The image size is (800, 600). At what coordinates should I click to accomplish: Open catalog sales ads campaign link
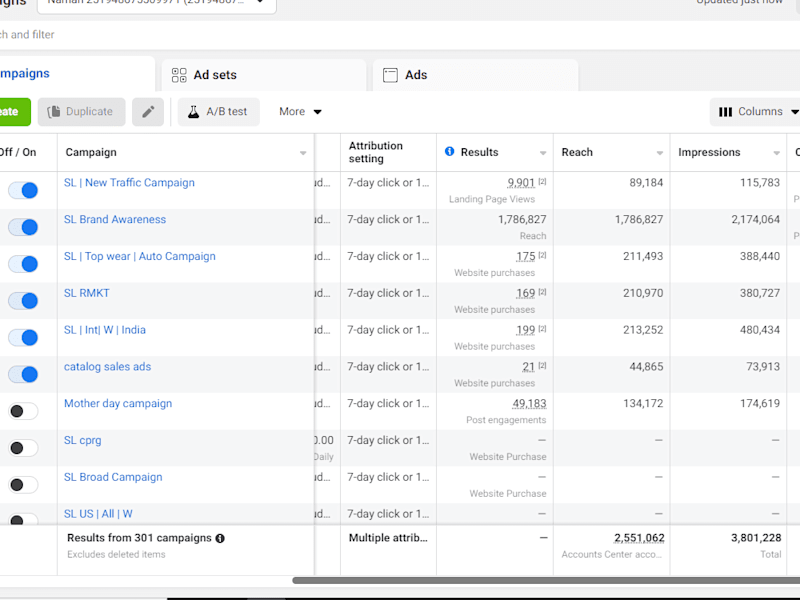pyautogui.click(x=107, y=366)
